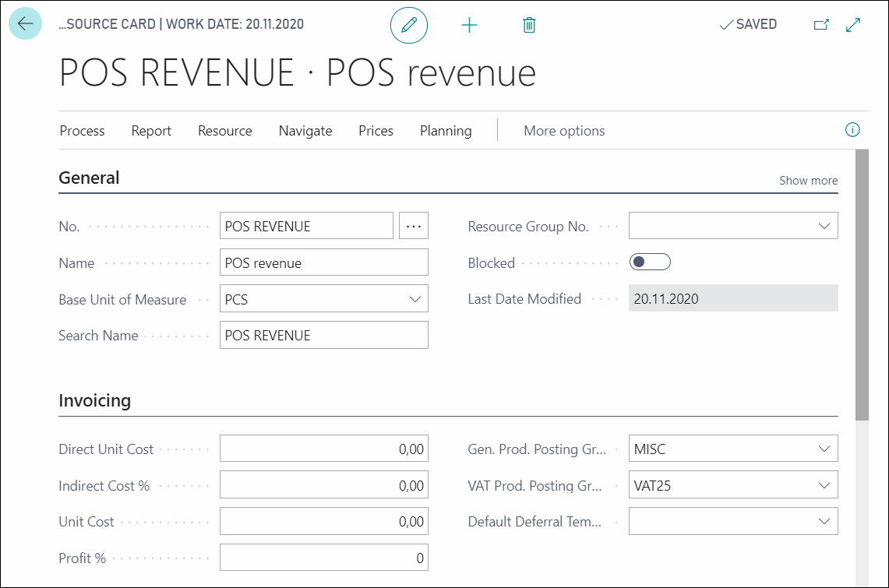Click the vertical scrollbar thumb
Screen dimensions: 889x588
(862, 285)
